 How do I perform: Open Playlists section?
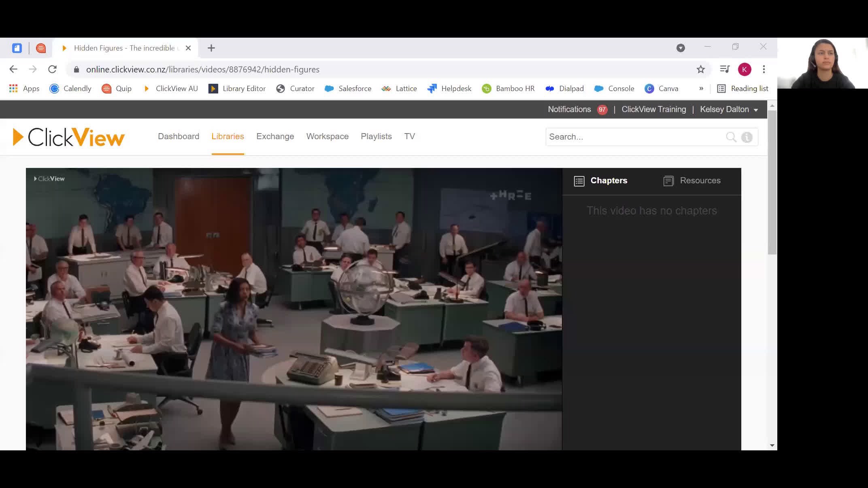[x=377, y=136]
